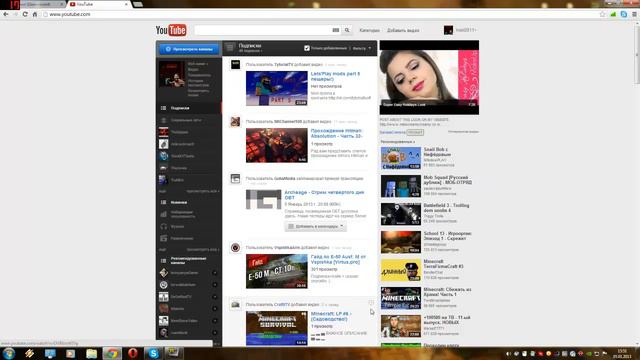Click the cat avatar beside Hitman uploader
This screenshot has height=360, width=640.
click(236, 121)
